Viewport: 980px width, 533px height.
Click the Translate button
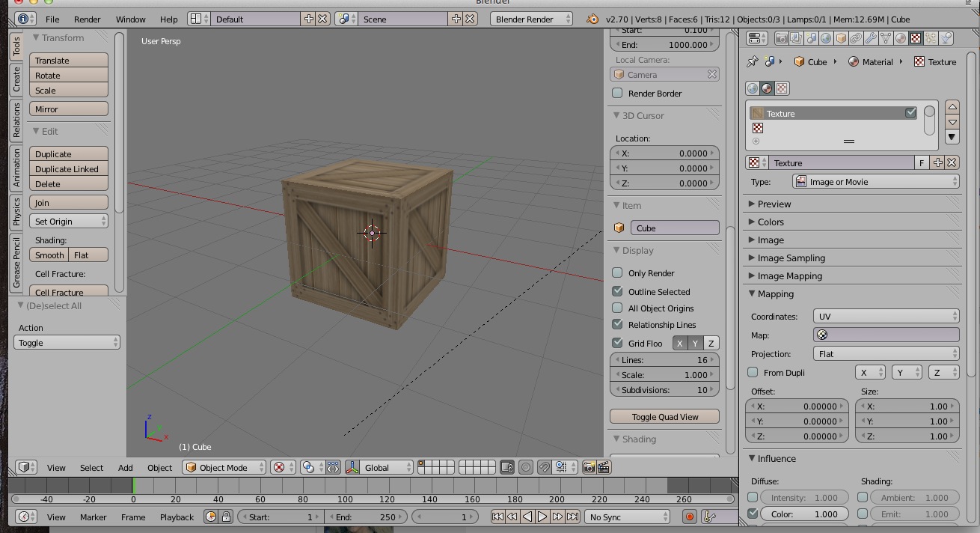coord(69,60)
